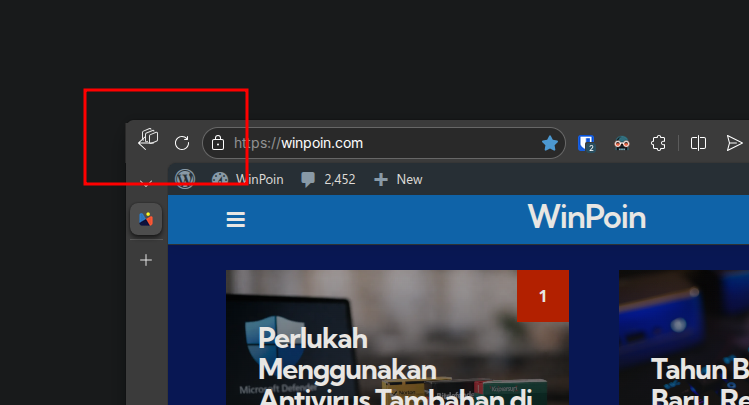Open the Extensions puzzle icon
This screenshot has height=405, width=749.
(x=658, y=143)
